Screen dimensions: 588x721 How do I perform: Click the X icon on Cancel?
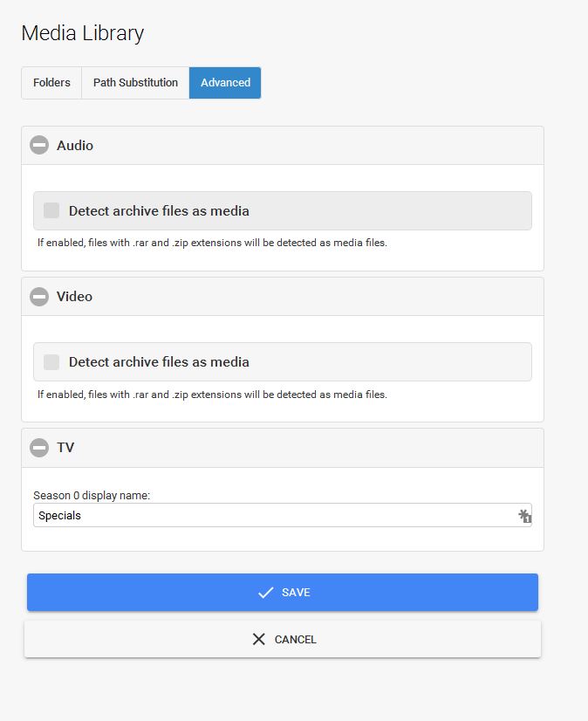point(259,640)
